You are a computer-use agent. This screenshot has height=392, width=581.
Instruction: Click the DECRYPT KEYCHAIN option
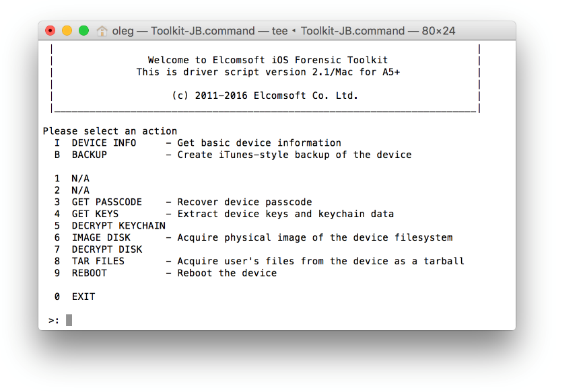[118, 226]
